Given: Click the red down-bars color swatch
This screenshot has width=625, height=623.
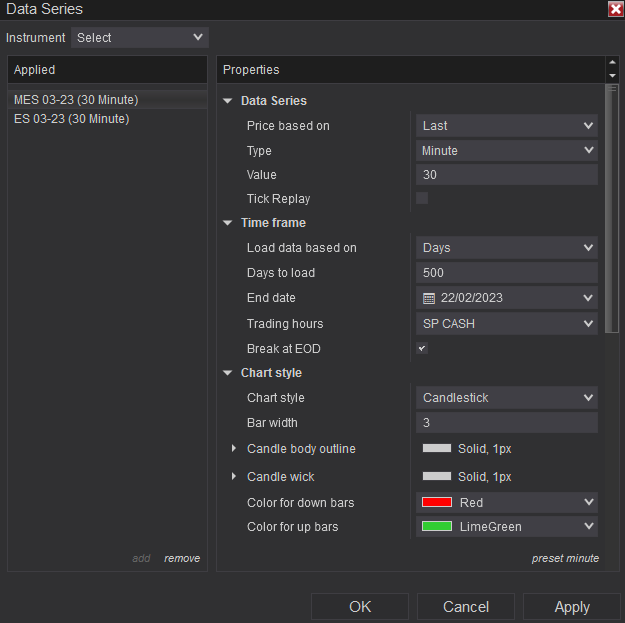Looking at the screenshot, I should coord(436,502).
